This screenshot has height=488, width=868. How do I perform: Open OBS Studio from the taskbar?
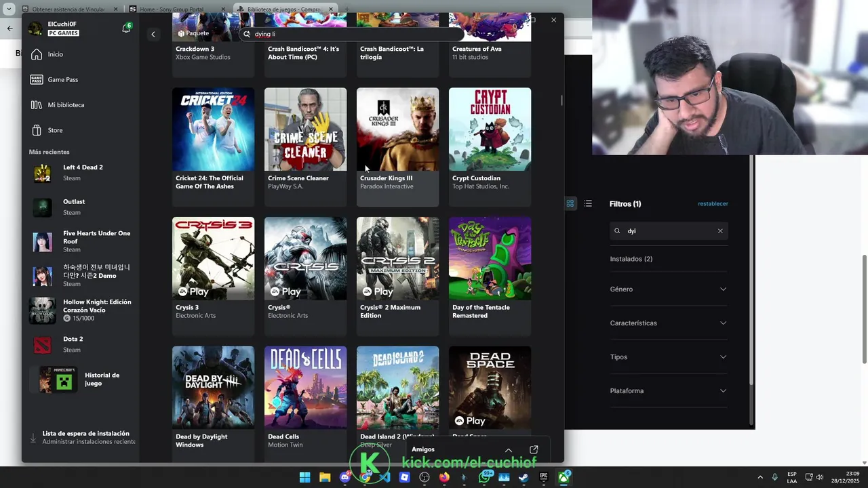click(425, 477)
